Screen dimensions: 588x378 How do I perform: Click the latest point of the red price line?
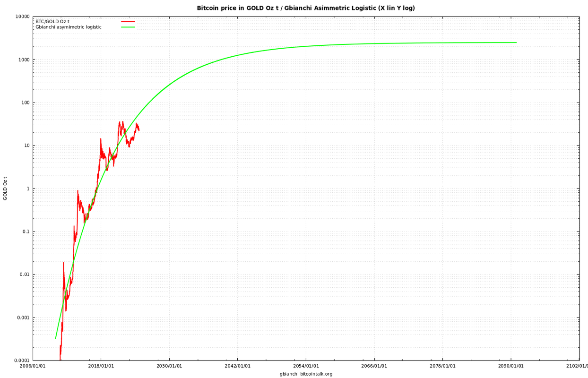(139, 129)
